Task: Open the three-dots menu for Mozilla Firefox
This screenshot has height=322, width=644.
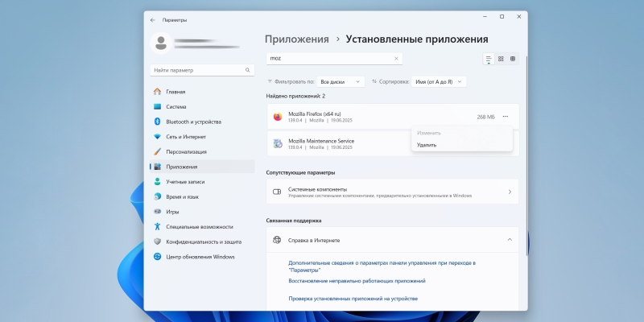Action: pyautogui.click(x=506, y=117)
